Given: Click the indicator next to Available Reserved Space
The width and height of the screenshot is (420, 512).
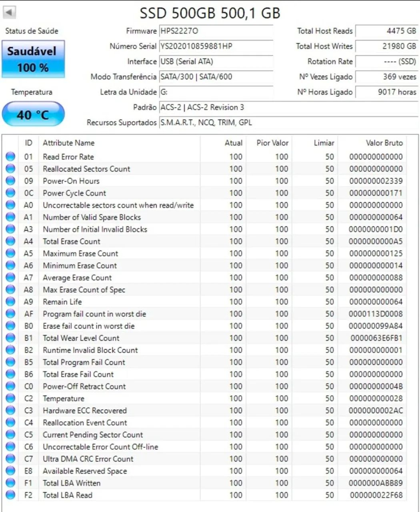Looking at the screenshot, I should click(11, 471).
